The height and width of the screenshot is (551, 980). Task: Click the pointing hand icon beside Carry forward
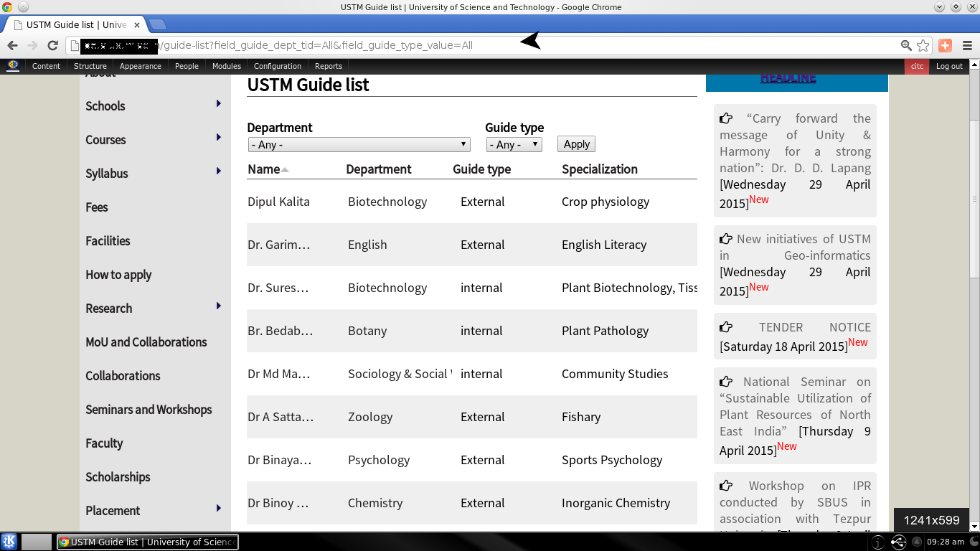point(726,118)
